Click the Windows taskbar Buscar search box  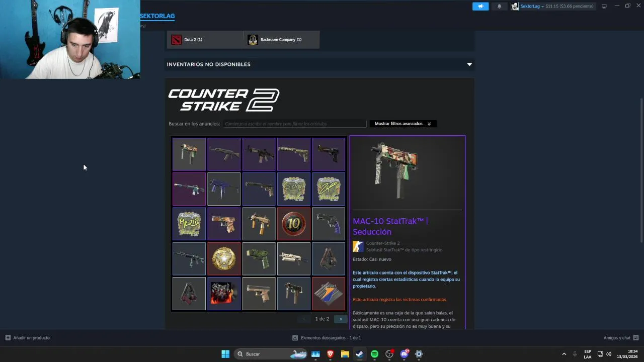pyautogui.click(x=271, y=354)
